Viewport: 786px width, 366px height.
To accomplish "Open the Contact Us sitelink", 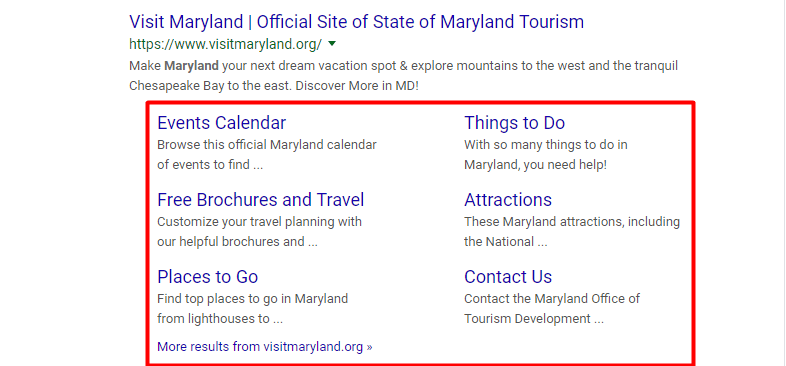I will point(508,277).
